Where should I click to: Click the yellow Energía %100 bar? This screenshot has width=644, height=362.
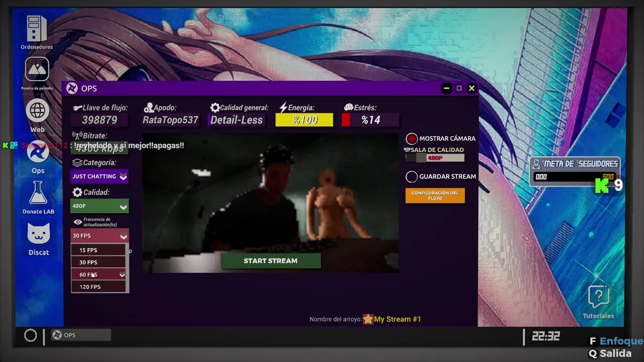[304, 120]
